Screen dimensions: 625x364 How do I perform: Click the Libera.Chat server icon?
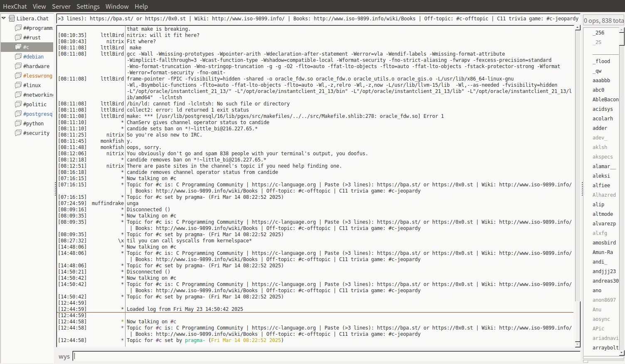[12, 18]
